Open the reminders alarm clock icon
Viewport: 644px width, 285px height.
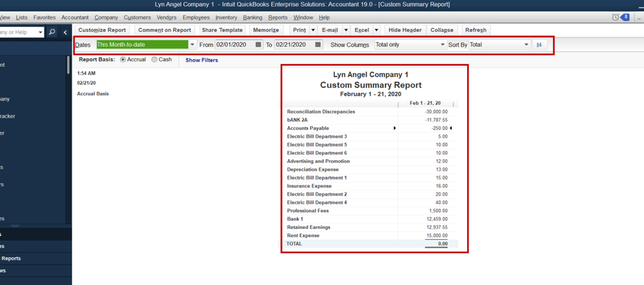point(615,17)
